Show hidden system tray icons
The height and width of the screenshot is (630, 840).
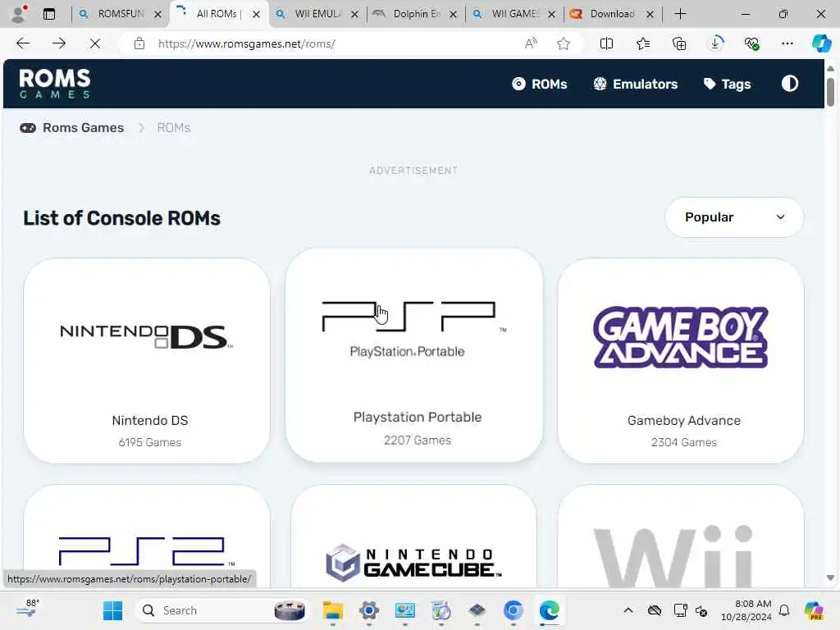(x=628, y=610)
